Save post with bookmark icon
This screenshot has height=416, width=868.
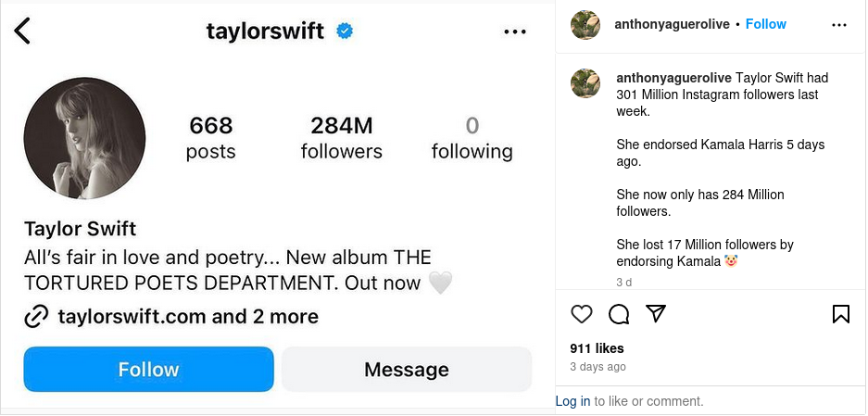(x=840, y=314)
